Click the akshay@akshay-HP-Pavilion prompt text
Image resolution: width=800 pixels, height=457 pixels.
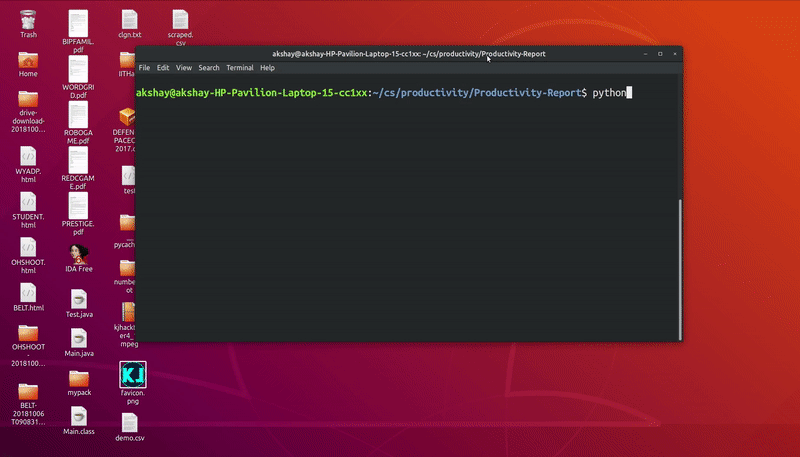click(x=252, y=93)
